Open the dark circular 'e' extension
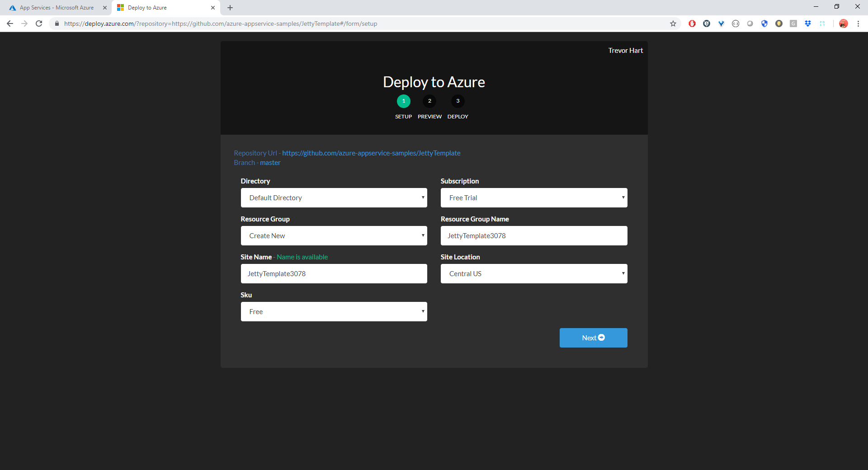Image resolution: width=868 pixels, height=470 pixels. point(707,23)
